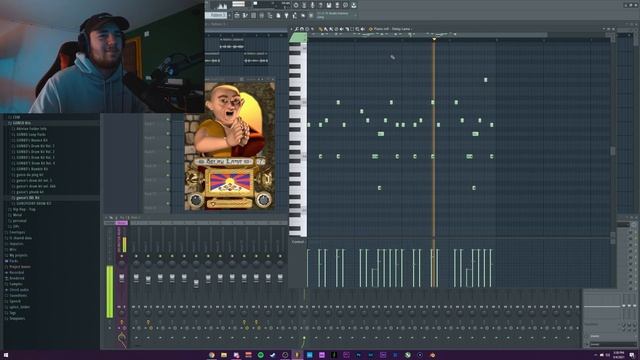Open the Sliced audio folder
Viewport: 640px width, 360px height.
18,290
